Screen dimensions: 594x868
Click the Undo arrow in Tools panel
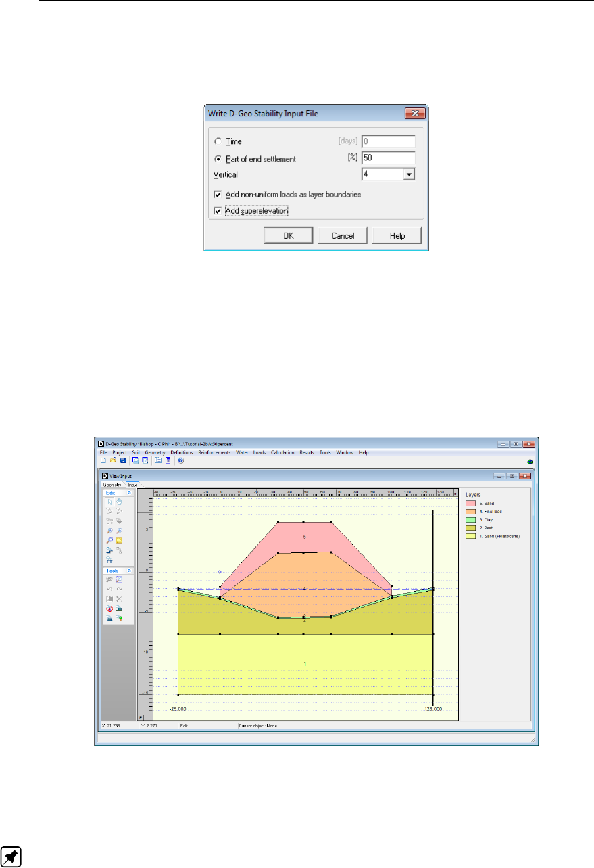pos(109,589)
